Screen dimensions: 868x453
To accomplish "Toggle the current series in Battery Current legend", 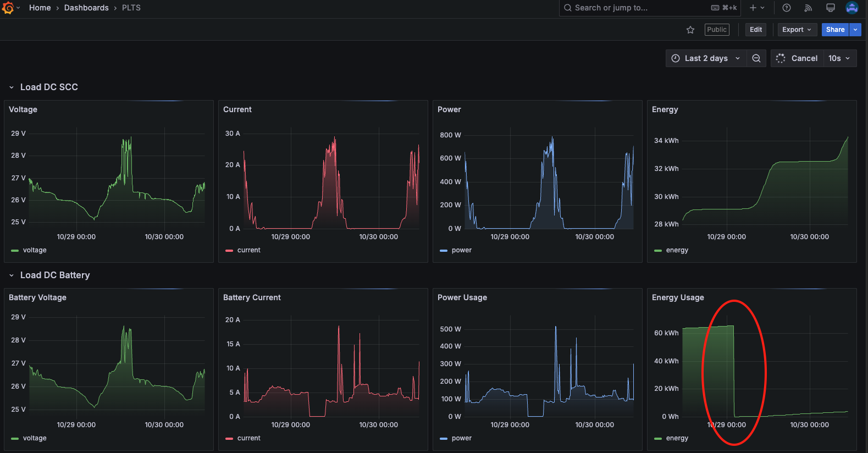I will point(248,438).
